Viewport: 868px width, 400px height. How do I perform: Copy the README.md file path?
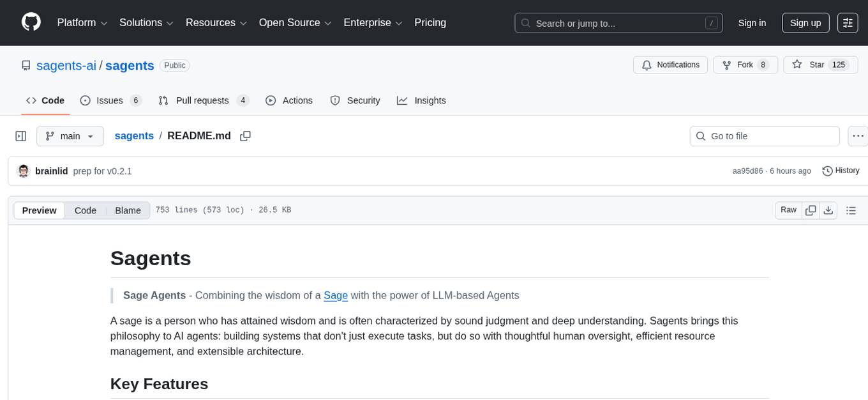(x=245, y=136)
